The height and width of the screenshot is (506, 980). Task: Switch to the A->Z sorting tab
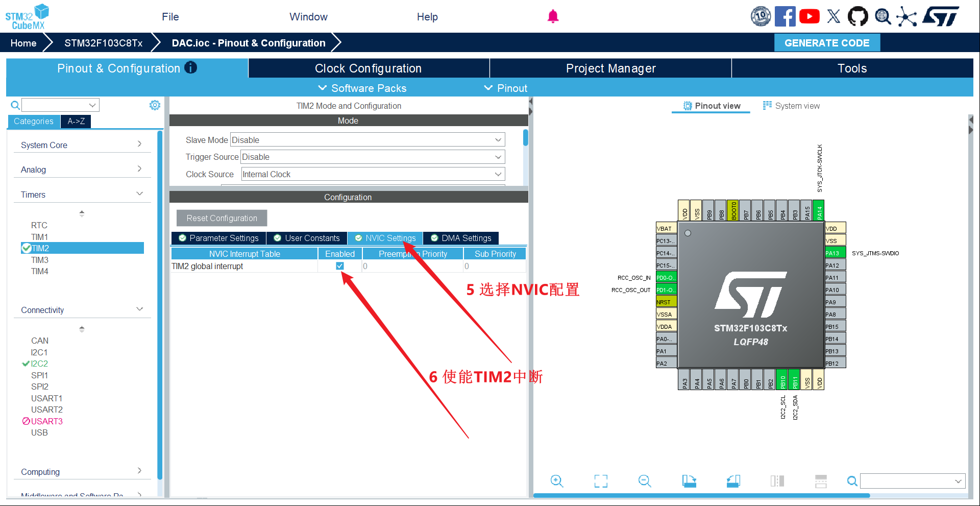(76, 121)
